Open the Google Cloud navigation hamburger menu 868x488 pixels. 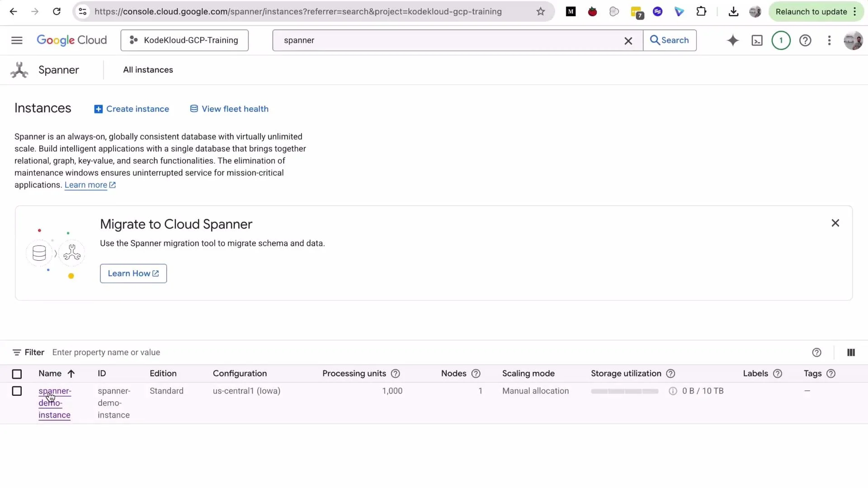tap(17, 40)
